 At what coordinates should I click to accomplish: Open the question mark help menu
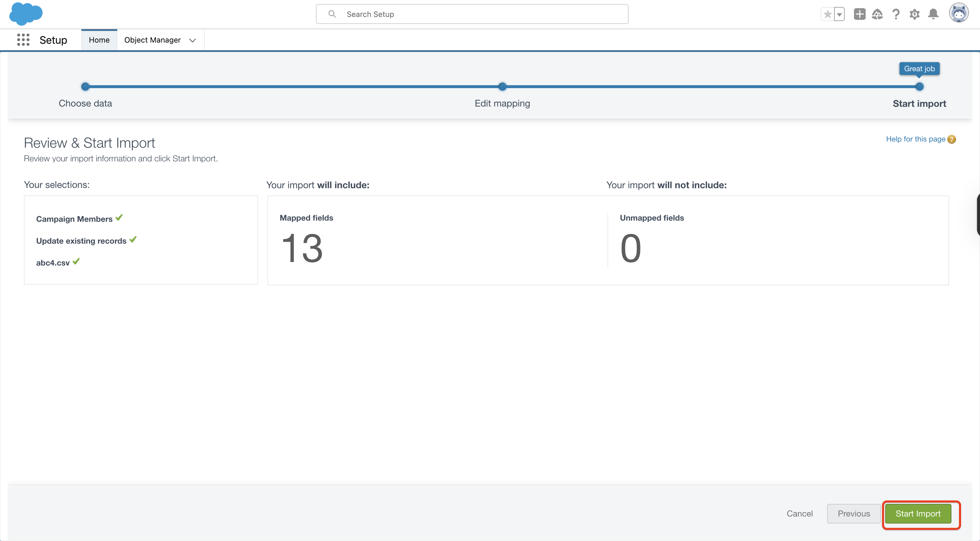pos(896,15)
